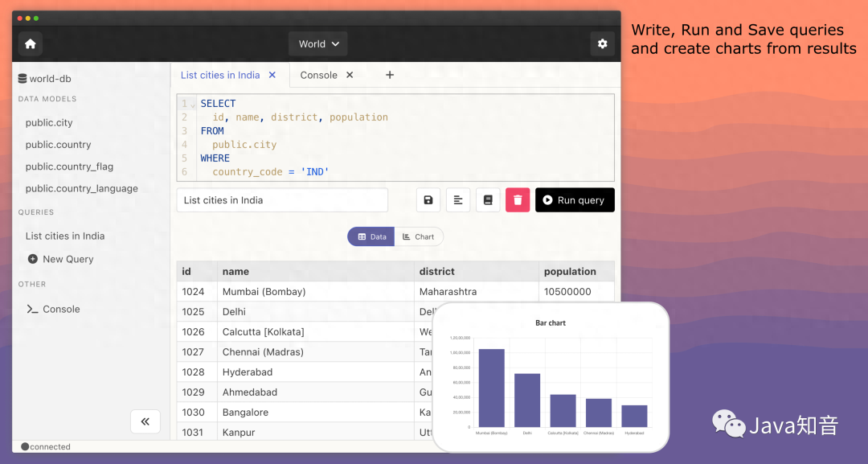Open the query reference book icon

488,200
